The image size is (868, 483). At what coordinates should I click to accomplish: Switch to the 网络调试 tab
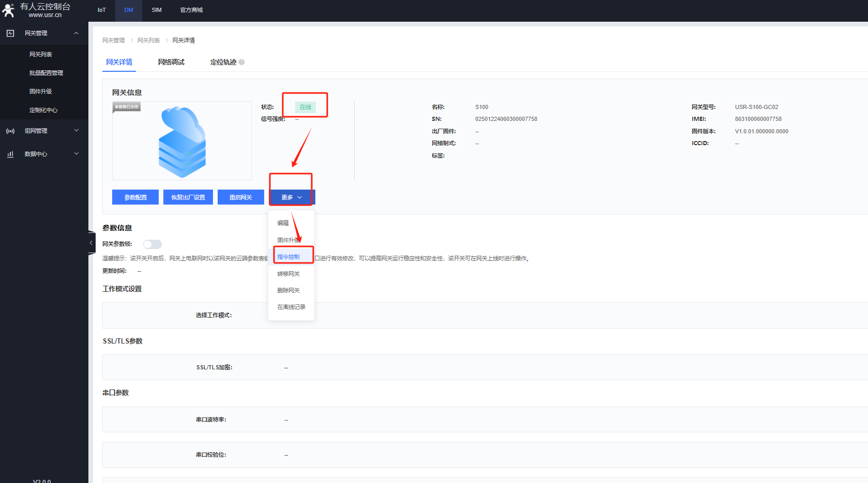[x=171, y=62]
